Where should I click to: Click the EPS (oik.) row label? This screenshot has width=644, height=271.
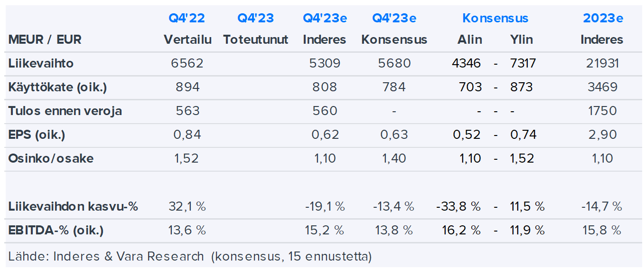(37, 135)
